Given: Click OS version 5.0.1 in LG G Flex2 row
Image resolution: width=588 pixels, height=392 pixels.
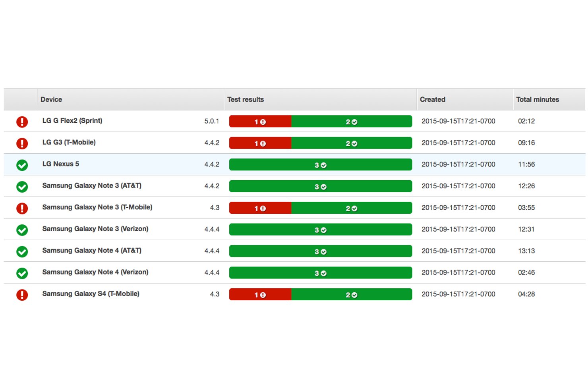Looking at the screenshot, I should click(212, 121).
